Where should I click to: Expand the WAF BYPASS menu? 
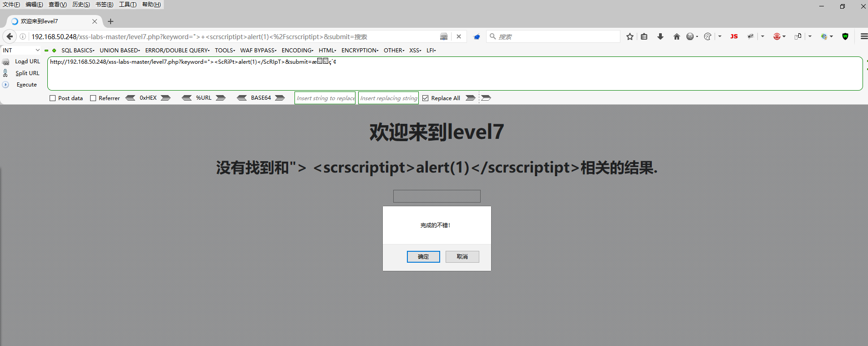(x=259, y=51)
